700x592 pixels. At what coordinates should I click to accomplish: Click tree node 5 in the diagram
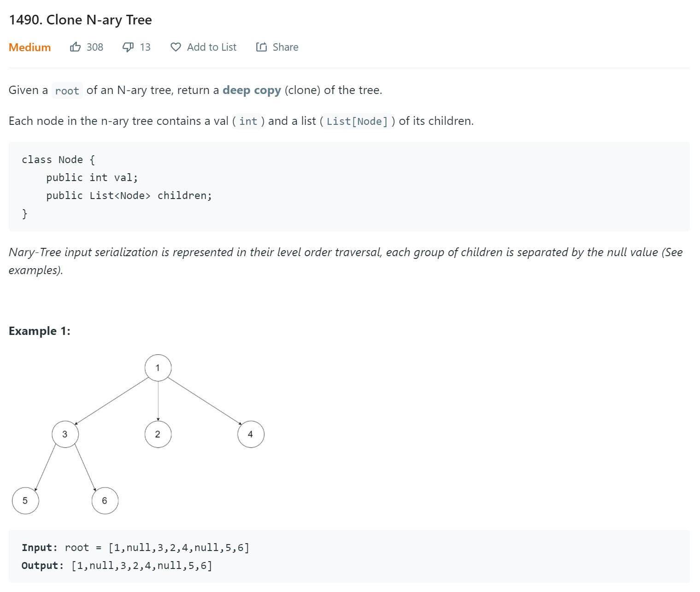25,500
